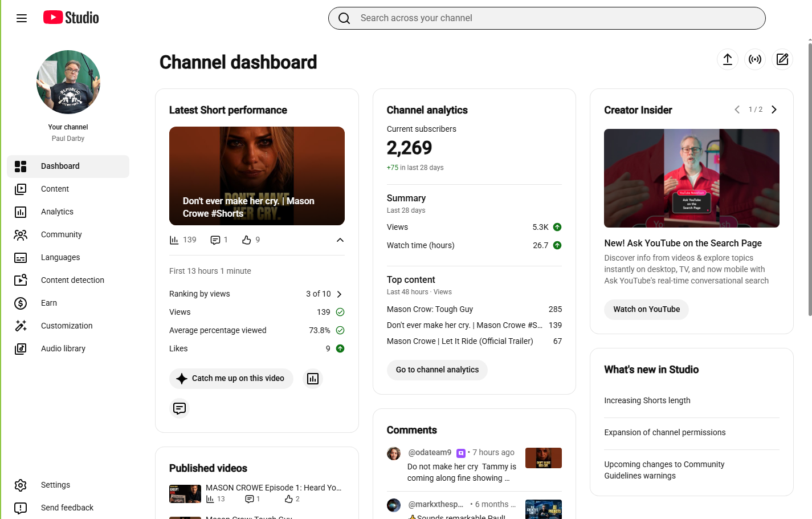The width and height of the screenshot is (812, 519).
Task: Open MASON CROWE Episode 1 published video
Action: tap(257, 494)
